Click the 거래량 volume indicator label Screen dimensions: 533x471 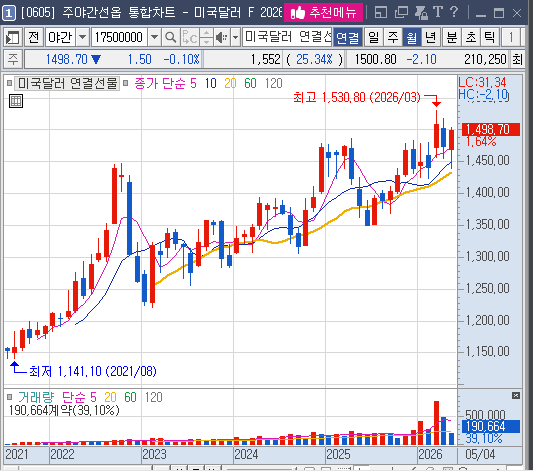click(36, 397)
